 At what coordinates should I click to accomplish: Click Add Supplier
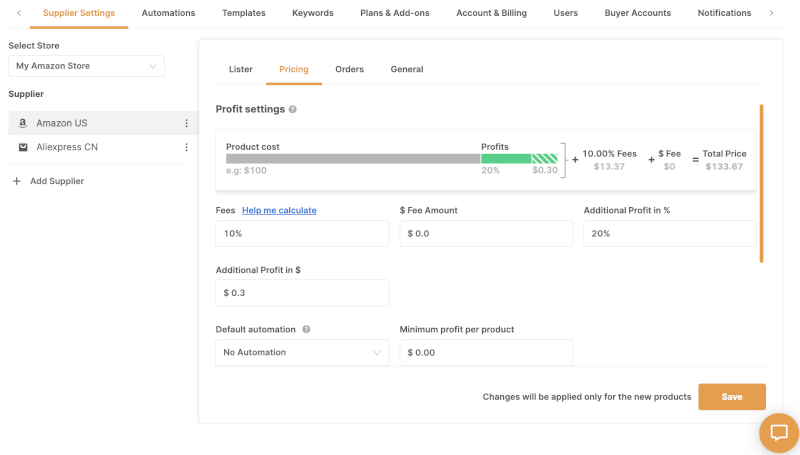pyautogui.click(x=57, y=181)
